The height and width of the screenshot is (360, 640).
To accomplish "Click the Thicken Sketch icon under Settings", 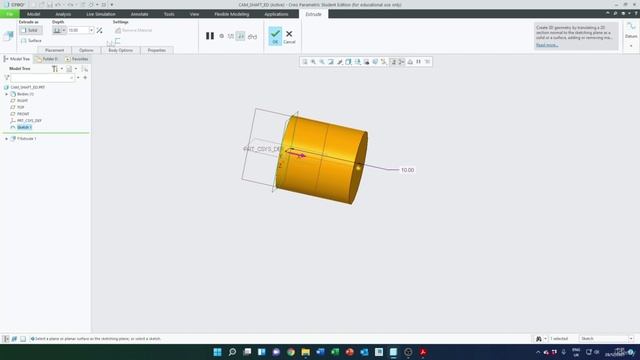I will coord(117,40).
